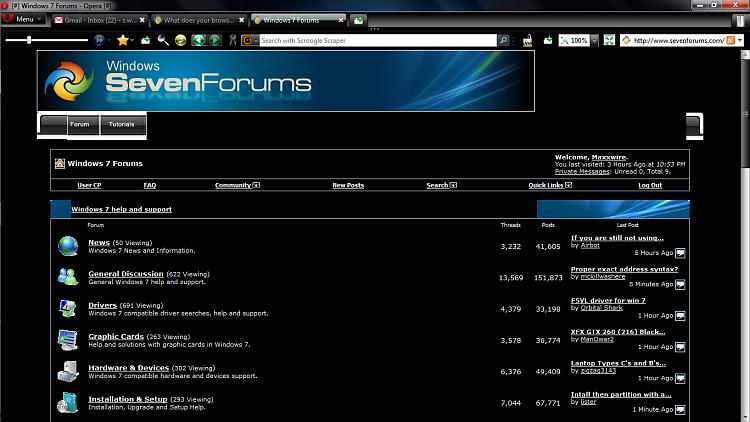Click the SevenForums header banner
This screenshot has height=422, width=750.
286,81
